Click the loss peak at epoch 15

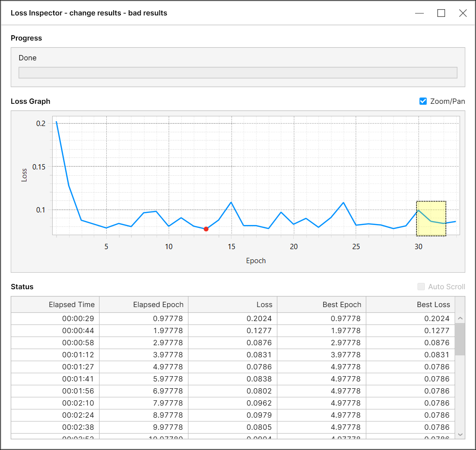pos(231,202)
